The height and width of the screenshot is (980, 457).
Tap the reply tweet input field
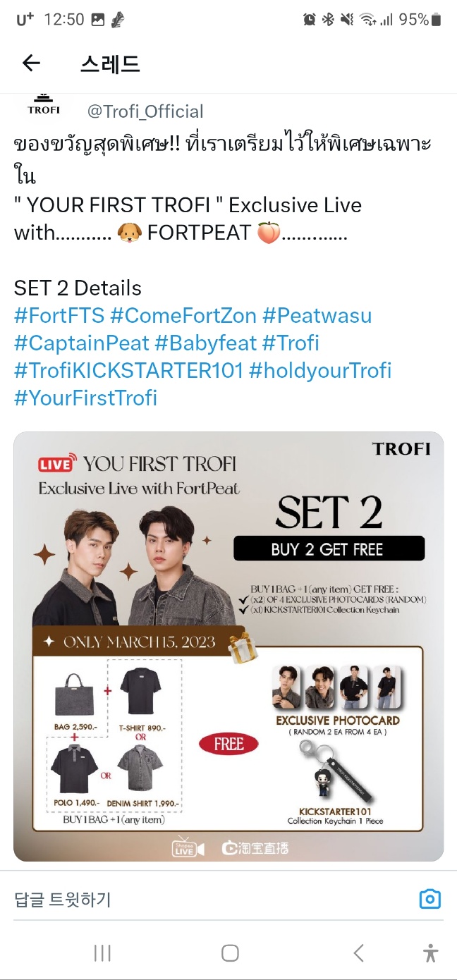[x=212, y=899]
